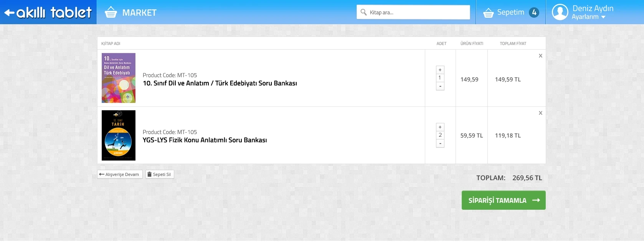This screenshot has width=644, height=242.
Task: Open the Tarih book cover thumbnail
Action: 119,135
